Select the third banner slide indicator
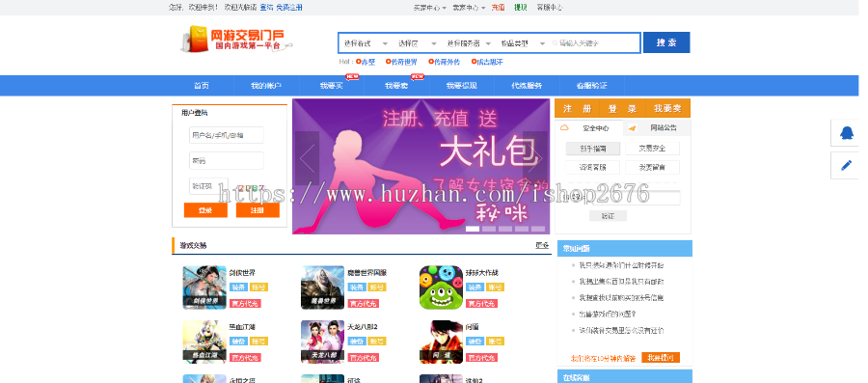 tap(505, 229)
